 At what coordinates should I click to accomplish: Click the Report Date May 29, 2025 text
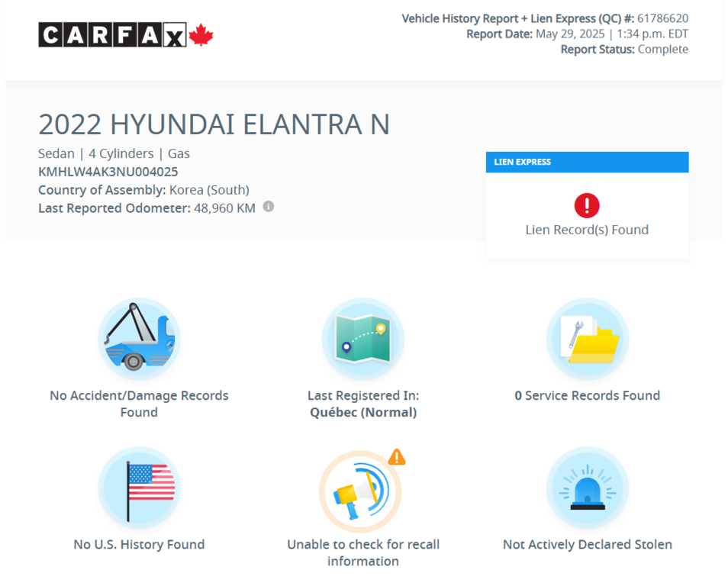577,34
